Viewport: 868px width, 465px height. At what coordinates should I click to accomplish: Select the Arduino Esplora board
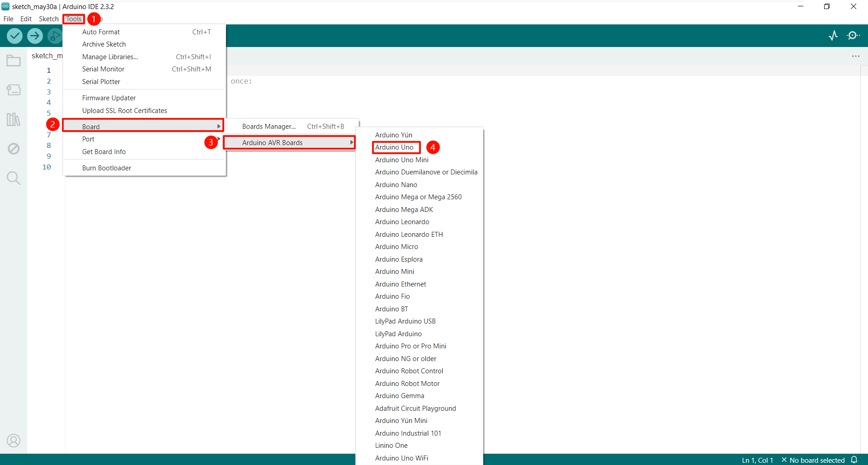pyautogui.click(x=420, y=259)
